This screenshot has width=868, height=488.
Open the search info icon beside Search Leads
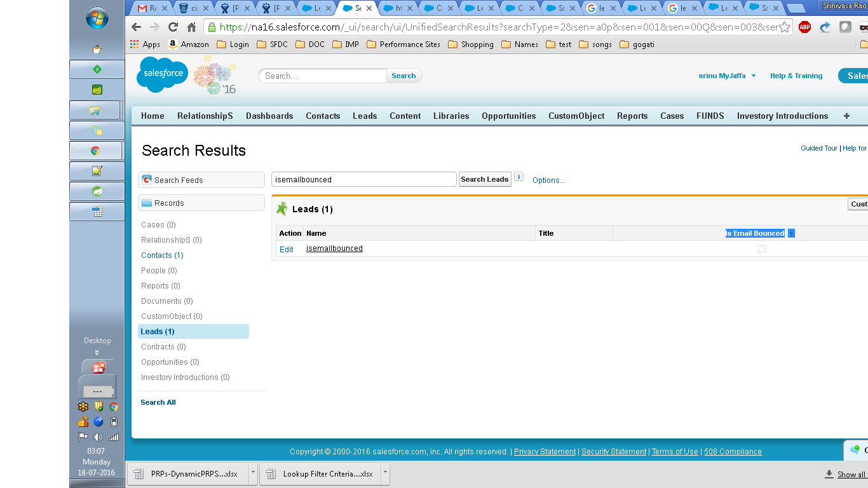point(519,177)
